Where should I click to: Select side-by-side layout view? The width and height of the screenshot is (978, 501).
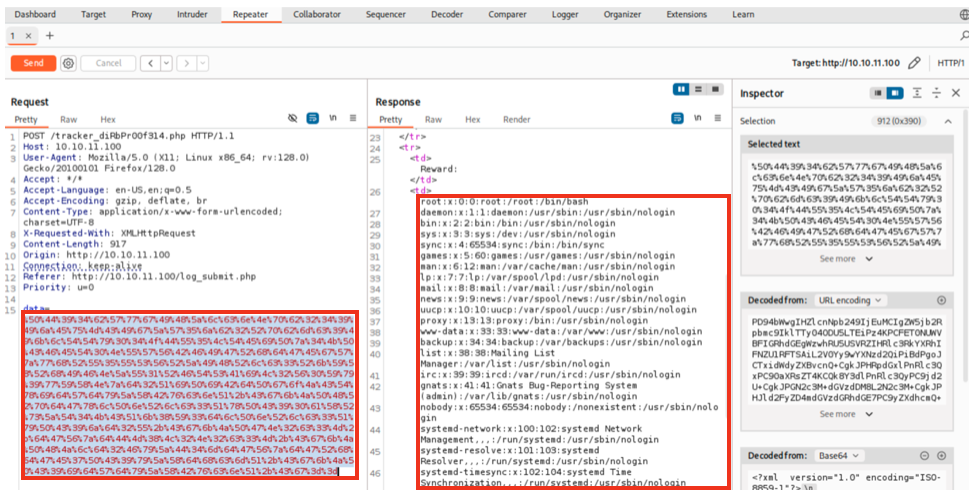[681, 89]
